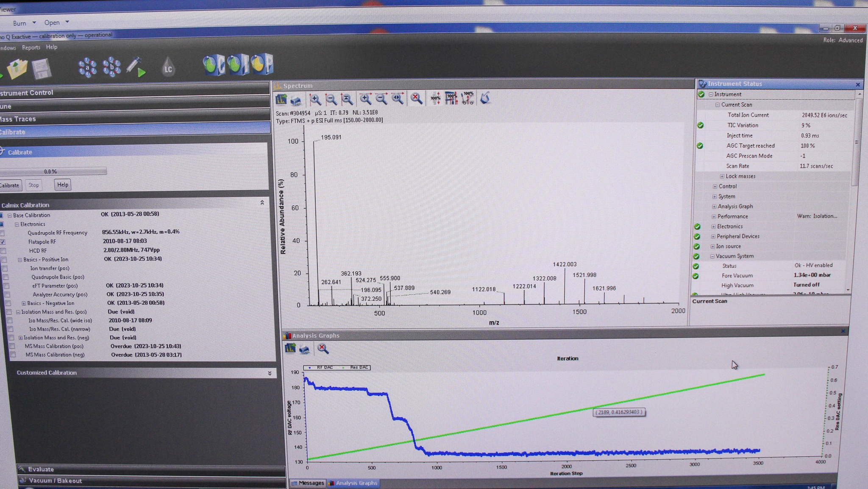Click the Stop button
Viewport: 868px width, 489px height.
[x=34, y=185]
